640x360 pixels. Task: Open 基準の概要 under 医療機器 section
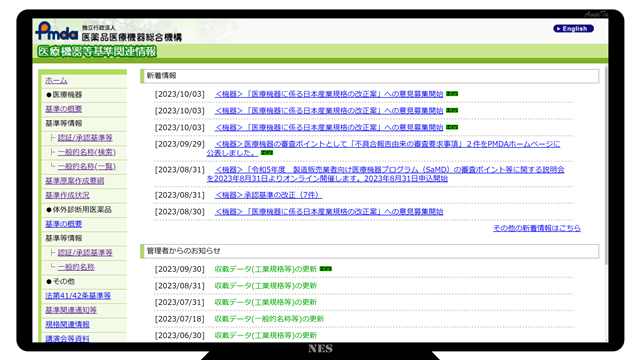(x=64, y=109)
